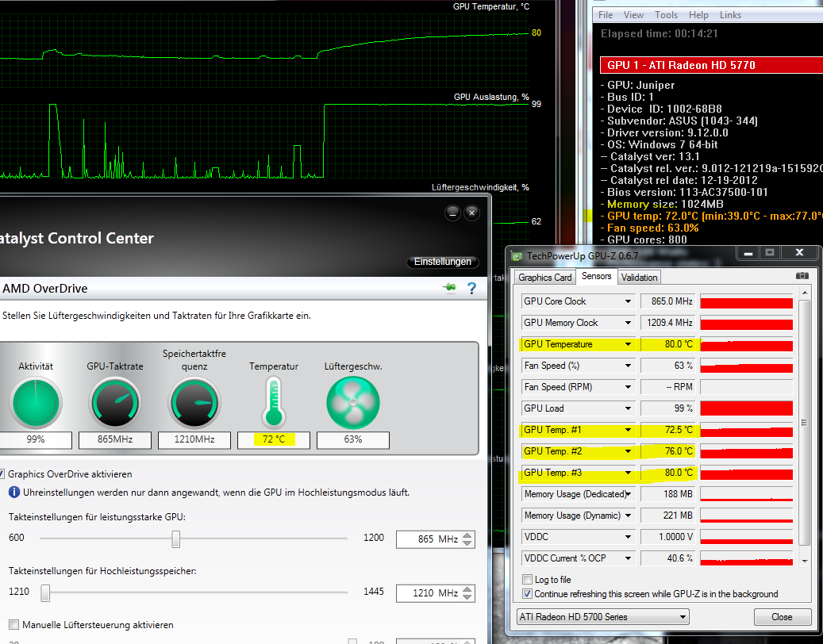823x644 pixels.
Task: Switch to Validation tab in GPU-Z
Action: (x=639, y=278)
